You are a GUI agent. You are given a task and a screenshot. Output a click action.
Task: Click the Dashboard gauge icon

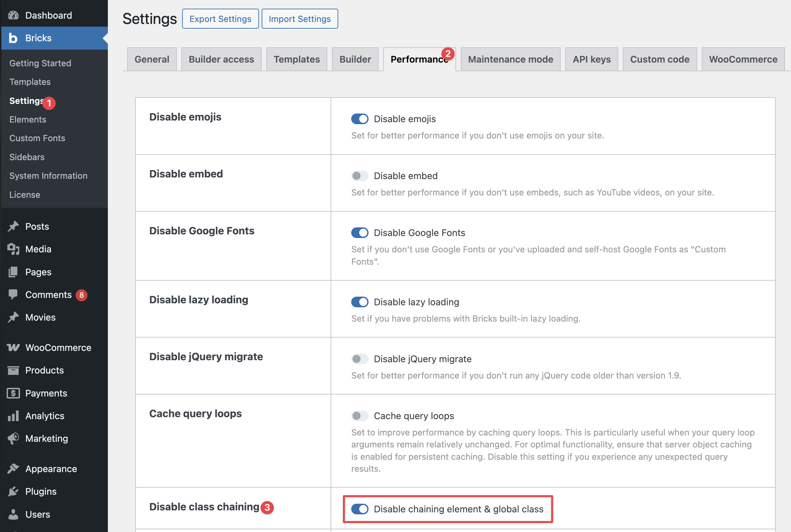[13, 15]
